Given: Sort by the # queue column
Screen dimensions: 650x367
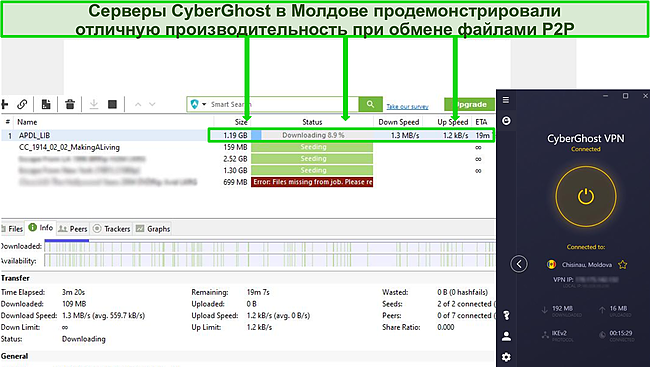Looking at the screenshot, I should coord(7,122).
